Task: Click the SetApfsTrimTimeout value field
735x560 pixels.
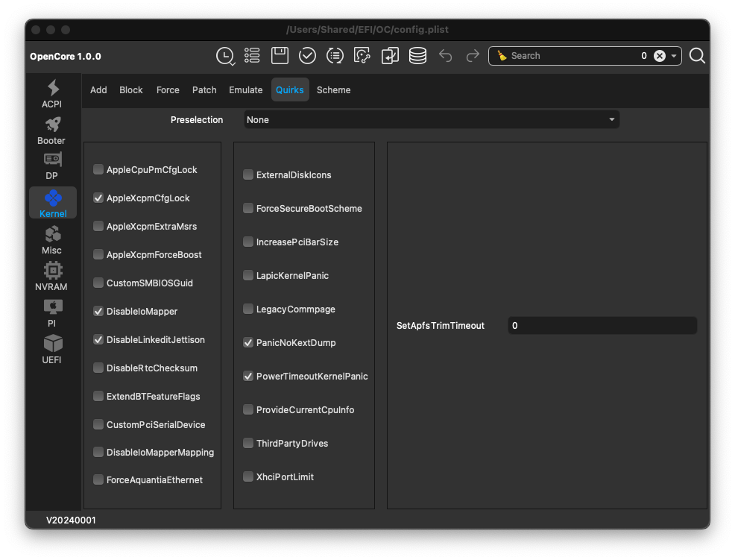Action: pos(602,326)
